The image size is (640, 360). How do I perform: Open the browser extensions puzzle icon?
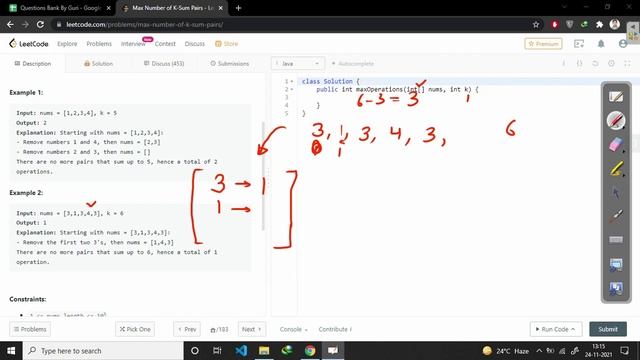tap(599, 24)
